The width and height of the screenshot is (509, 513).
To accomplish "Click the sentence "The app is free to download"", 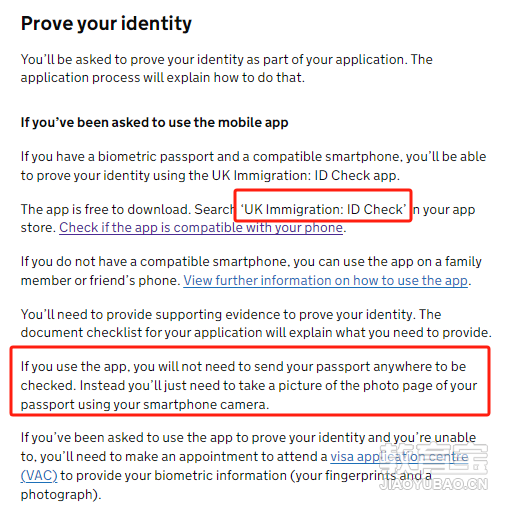I will point(106,209).
